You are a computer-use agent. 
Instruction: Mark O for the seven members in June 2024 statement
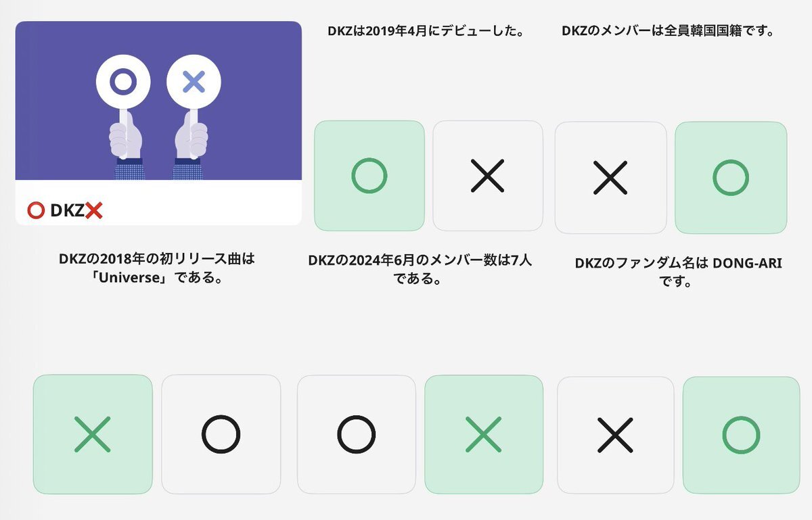pyautogui.click(x=357, y=434)
